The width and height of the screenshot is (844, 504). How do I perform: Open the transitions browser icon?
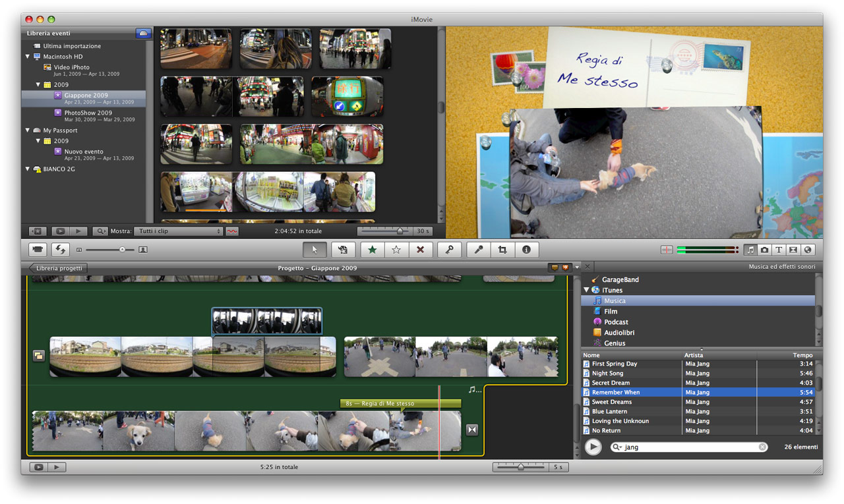click(x=793, y=250)
